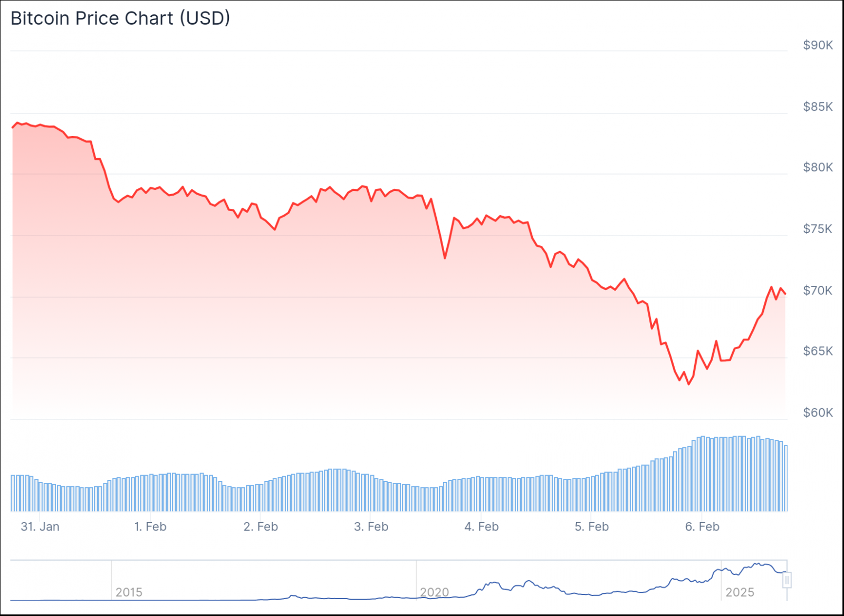Click the last volume bar on the right
The height and width of the screenshot is (616, 844).
click(x=786, y=478)
